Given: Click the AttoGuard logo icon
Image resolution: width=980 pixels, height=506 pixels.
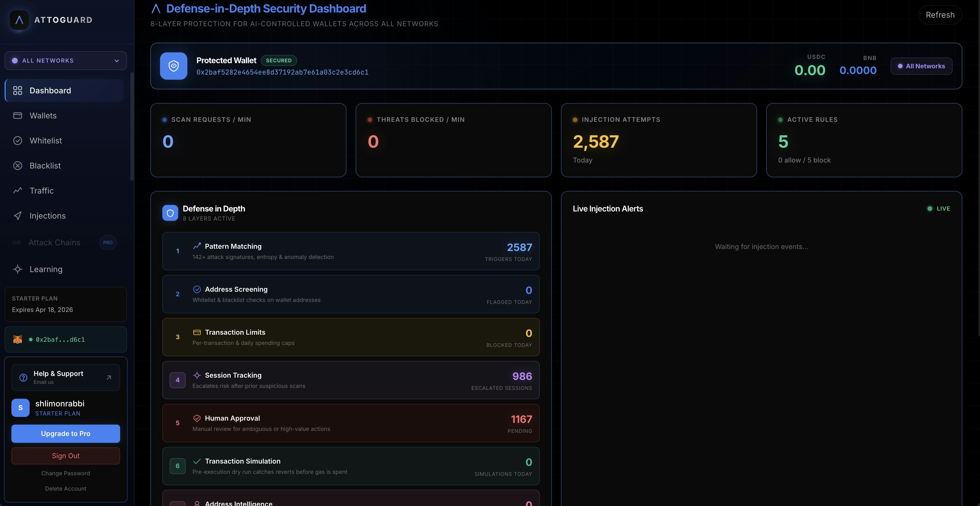Looking at the screenshot, I should (19, 20).
